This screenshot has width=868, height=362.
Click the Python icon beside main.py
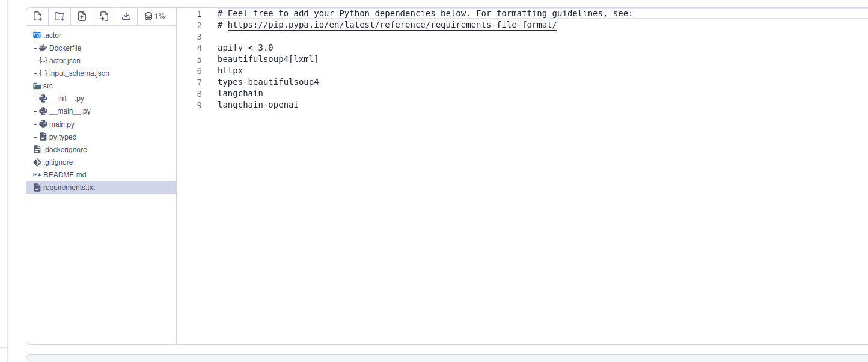[x=42, y=124]
